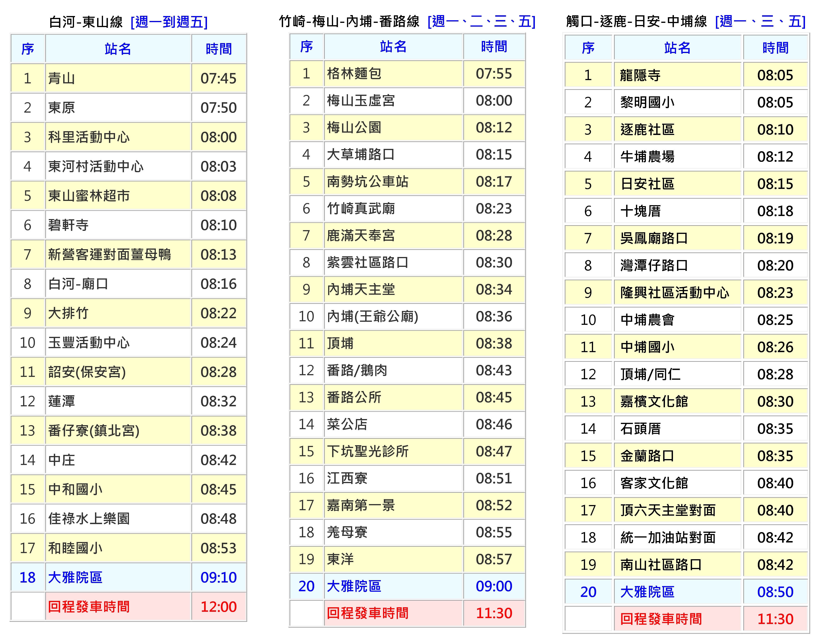This screenshot has height=644, width=821.
Task: Select 科里活動中心 in the first table
Action: [89, 137]
